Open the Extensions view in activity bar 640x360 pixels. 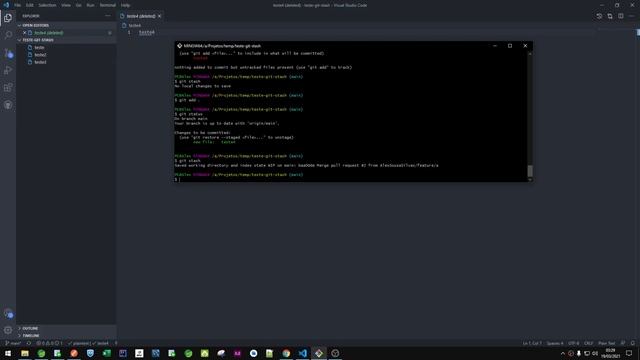tap(8, 87)
